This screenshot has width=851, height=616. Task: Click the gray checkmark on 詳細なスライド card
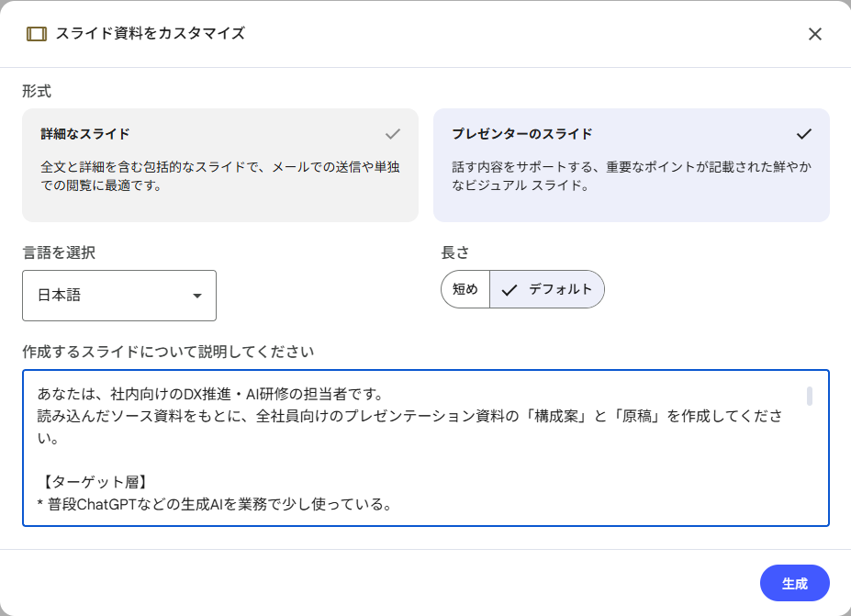tap(393, 134)
